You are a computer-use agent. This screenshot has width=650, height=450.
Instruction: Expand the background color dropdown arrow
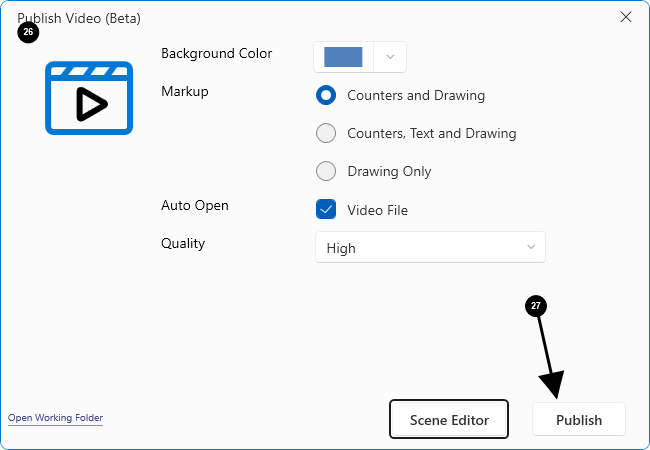click(390, 57)
